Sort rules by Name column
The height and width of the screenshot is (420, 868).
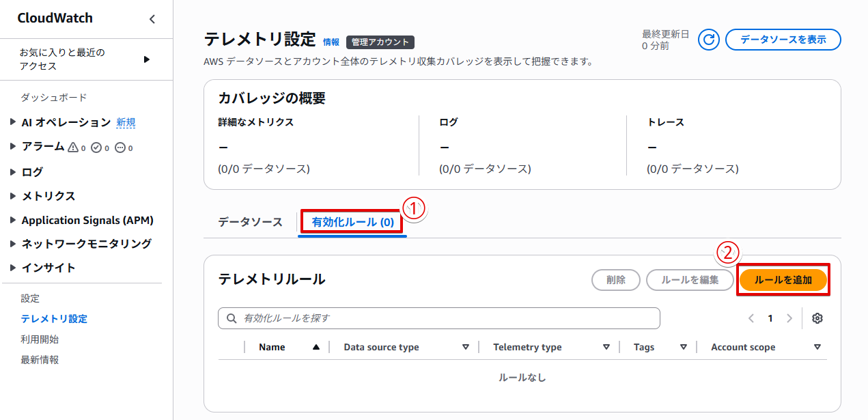pyautogui.click(x=316, y=347)
